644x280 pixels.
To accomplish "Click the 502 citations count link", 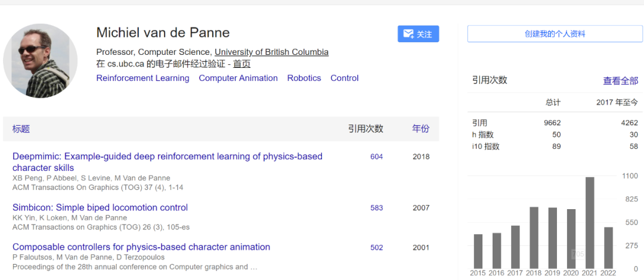I will click(376, 247).
